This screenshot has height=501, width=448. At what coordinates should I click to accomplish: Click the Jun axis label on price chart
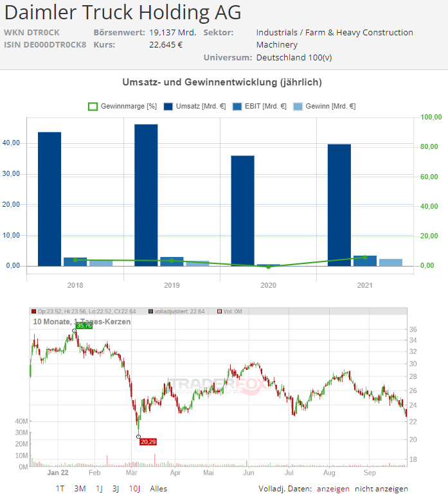pos(249,473)
